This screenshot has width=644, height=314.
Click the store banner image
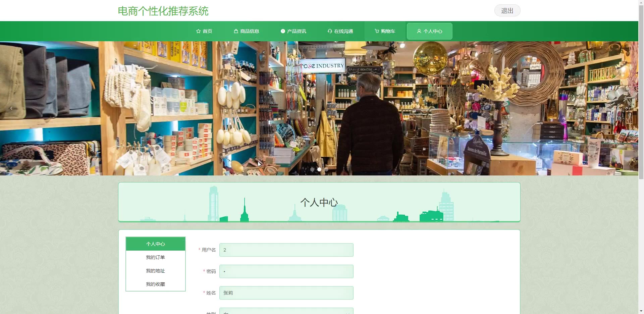(319, 108)
